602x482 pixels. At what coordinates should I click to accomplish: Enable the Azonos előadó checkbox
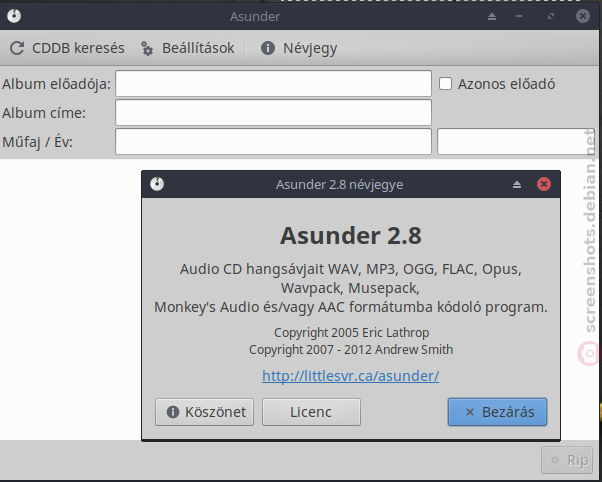[445, 83]
